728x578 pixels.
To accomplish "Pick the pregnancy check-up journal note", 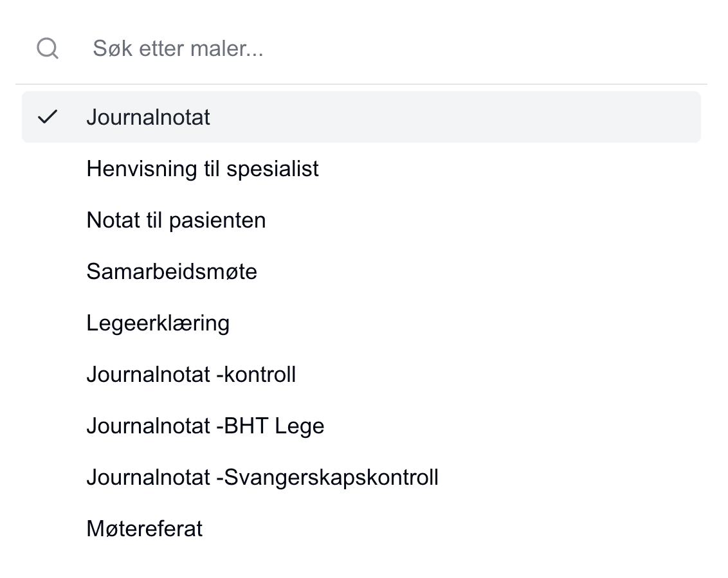I will point(262,477).
